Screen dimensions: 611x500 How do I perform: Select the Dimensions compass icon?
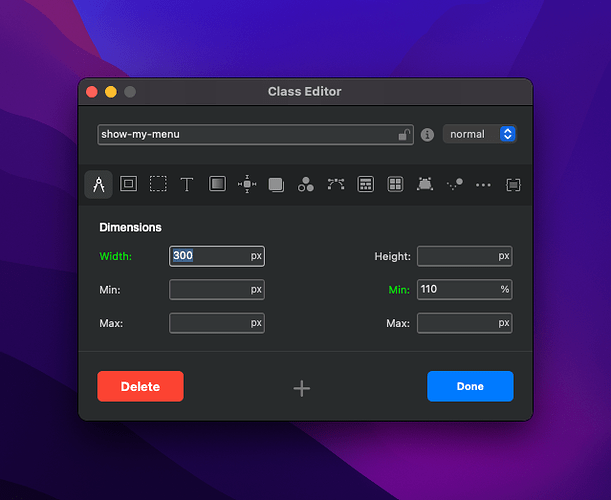(x=99, y=184)
